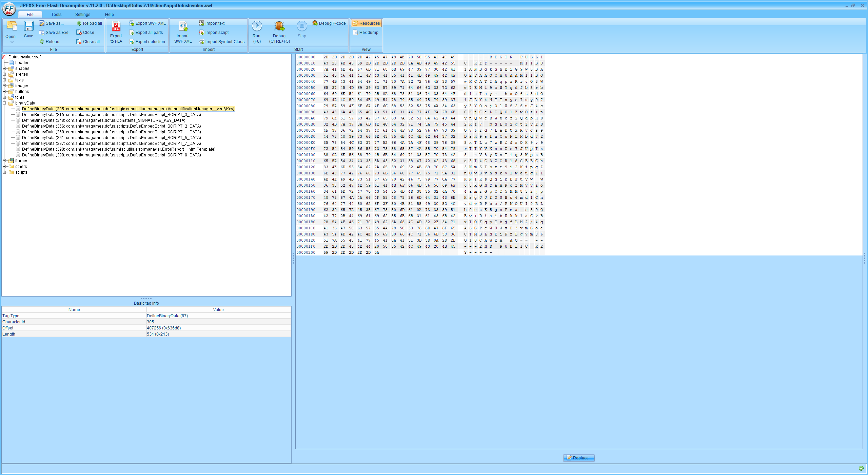The image size is (868, 475).
Task: Open the dropdown arrow under Open
Action: point(12,42)
